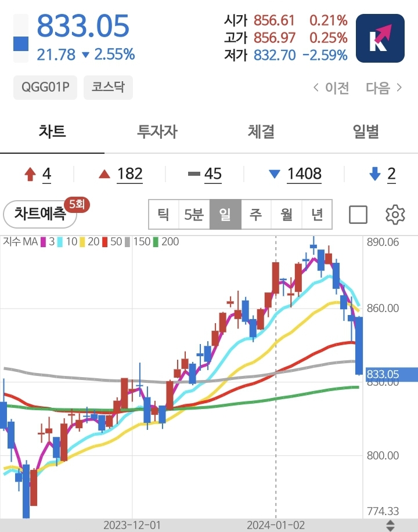The height and width of the screenshot is (532, 418).
Task: Click the -2.59% low change value
Action: (x=325, y=55)
